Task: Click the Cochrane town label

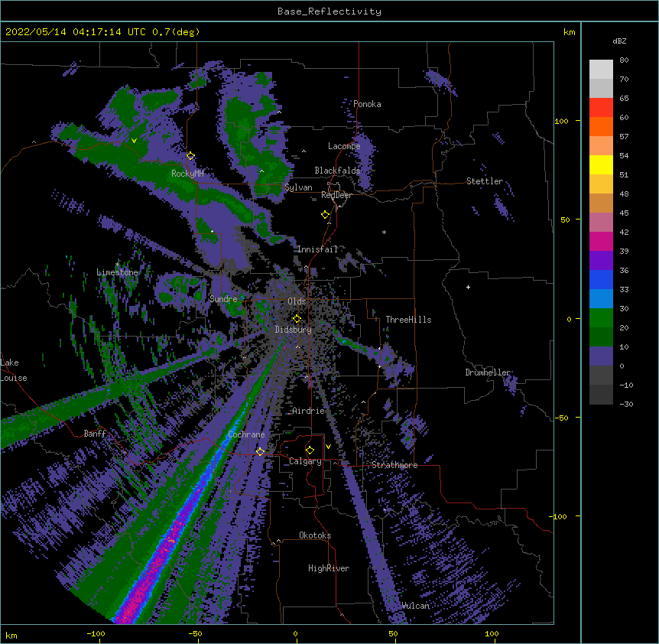Action: coord(246,434)
